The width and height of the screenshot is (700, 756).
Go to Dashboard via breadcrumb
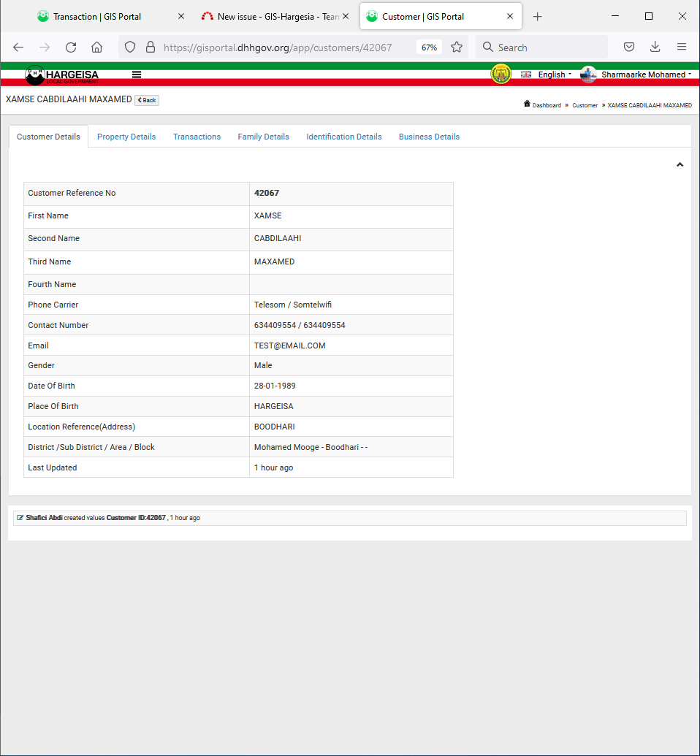coord(547,105)
